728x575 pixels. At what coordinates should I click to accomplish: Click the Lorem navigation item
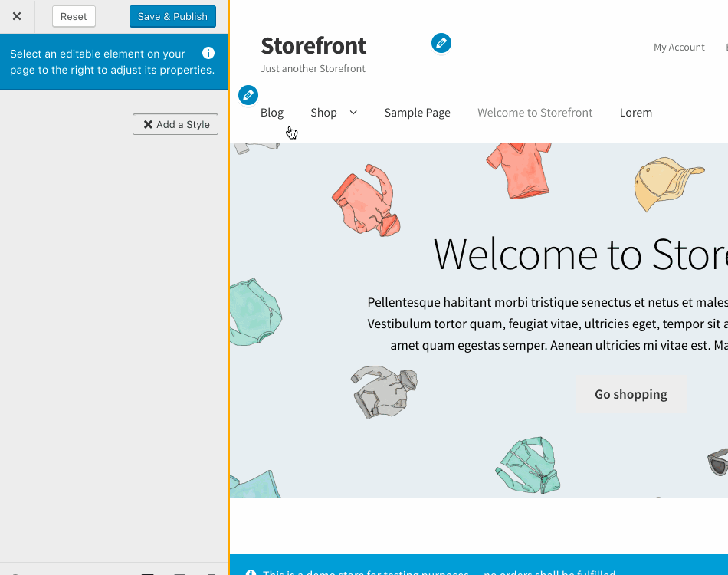click(635, 112)
